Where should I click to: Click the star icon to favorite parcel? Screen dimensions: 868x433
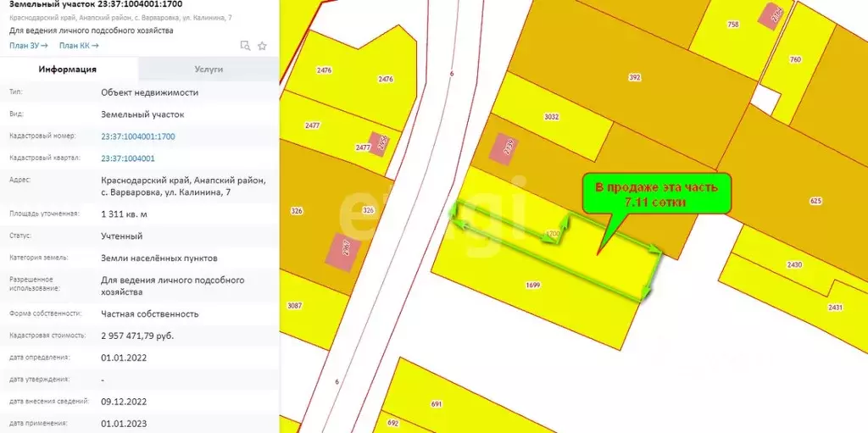click(x=262, y=46)
